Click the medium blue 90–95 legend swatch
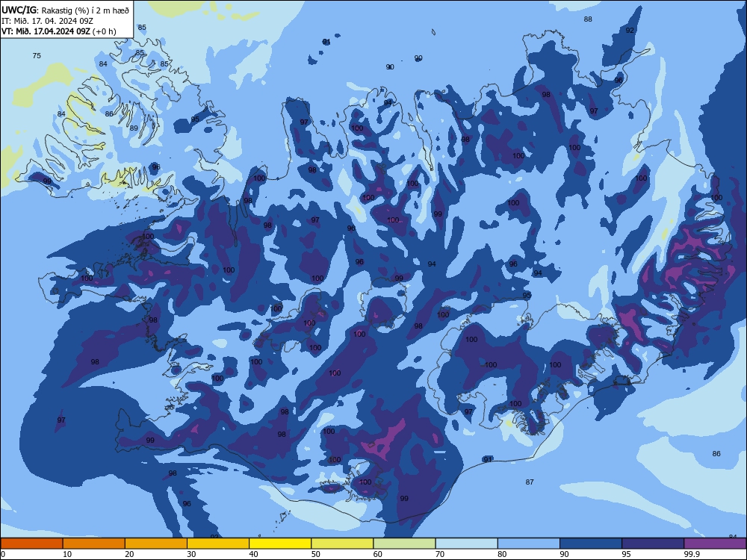The image size is (747, 560). [591, 544]
